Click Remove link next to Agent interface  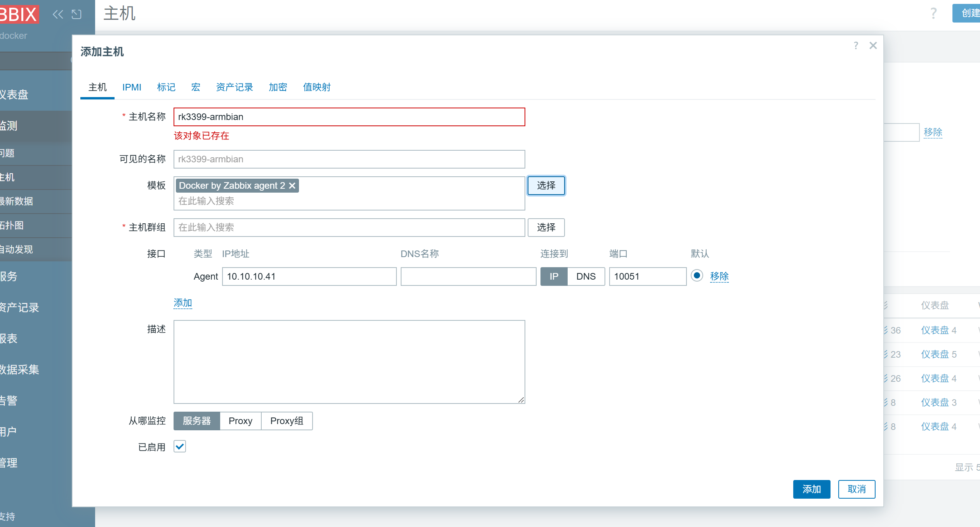[719, 277]
